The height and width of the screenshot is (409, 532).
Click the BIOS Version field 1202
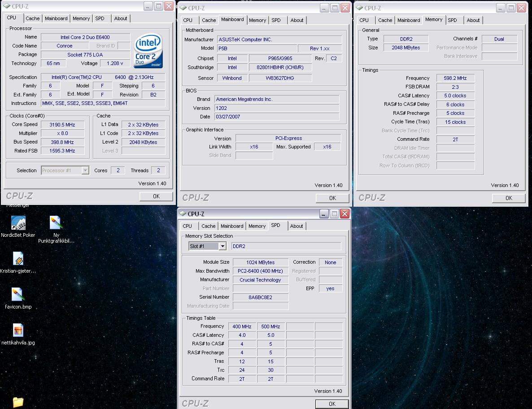tap(276, 108)
